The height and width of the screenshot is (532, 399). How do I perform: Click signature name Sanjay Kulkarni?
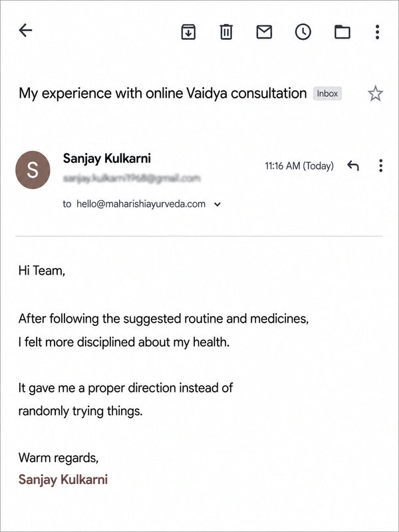point(63,479)
